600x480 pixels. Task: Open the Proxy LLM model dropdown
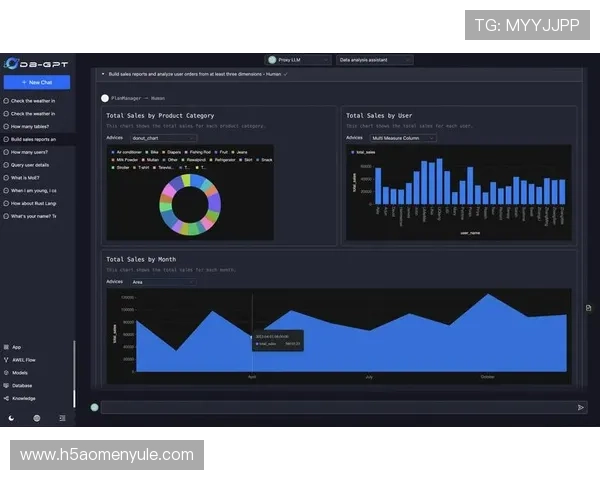(297, 60)
